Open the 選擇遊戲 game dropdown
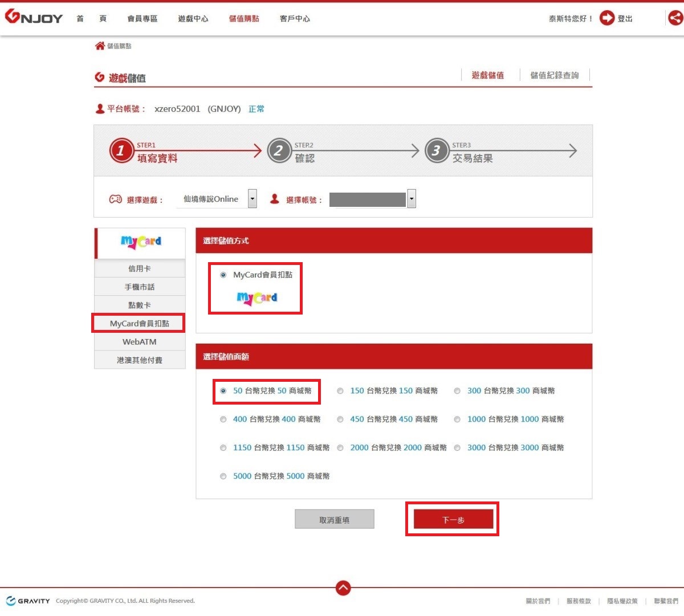Image resolution: width=684 pixels, height=616 pixels. 253,199
